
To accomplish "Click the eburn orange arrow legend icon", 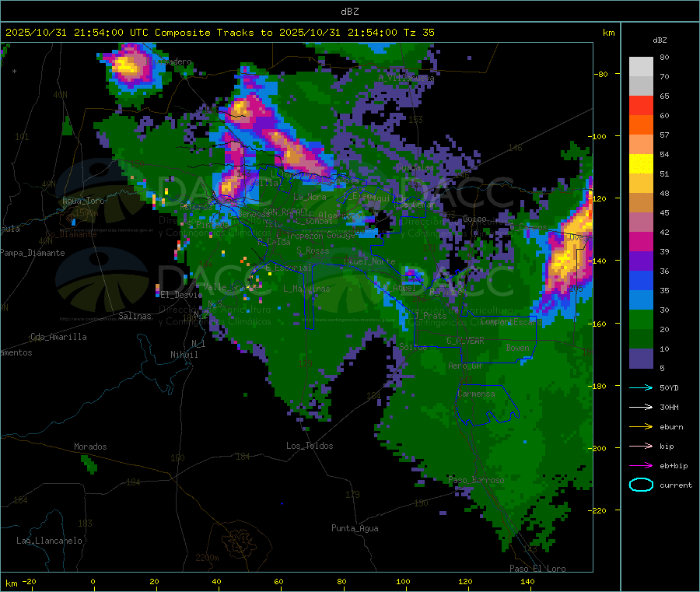I will tap(641, 427).
